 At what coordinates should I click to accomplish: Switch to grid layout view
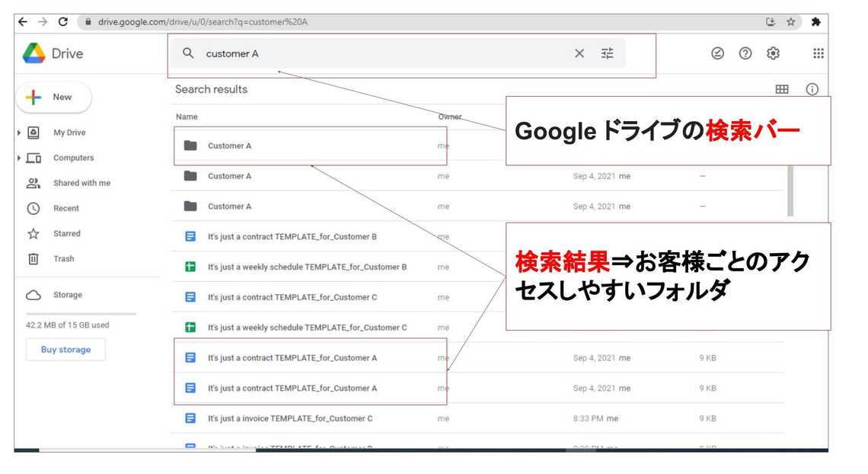(x=782, y=89)
